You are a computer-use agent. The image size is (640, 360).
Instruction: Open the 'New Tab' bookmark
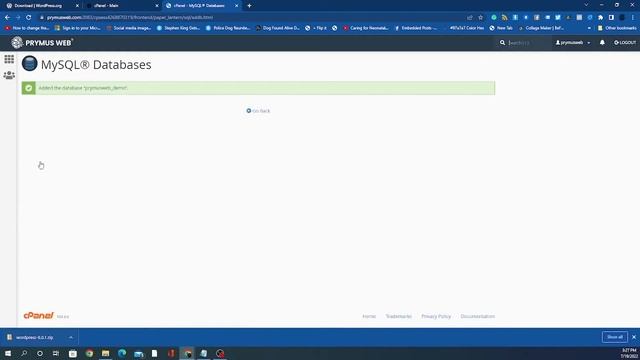(501, 28)
